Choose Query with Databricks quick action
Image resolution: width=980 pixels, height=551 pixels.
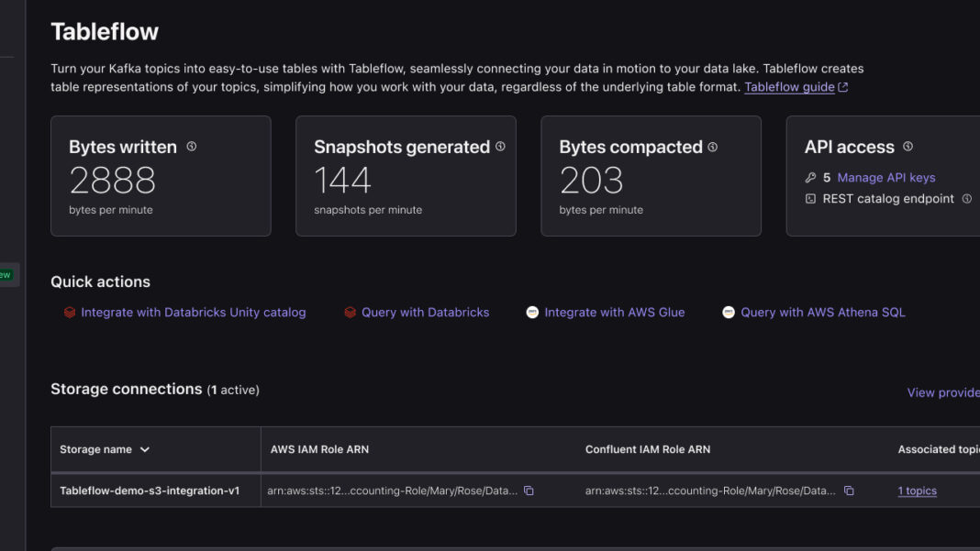tap(425, 313)
